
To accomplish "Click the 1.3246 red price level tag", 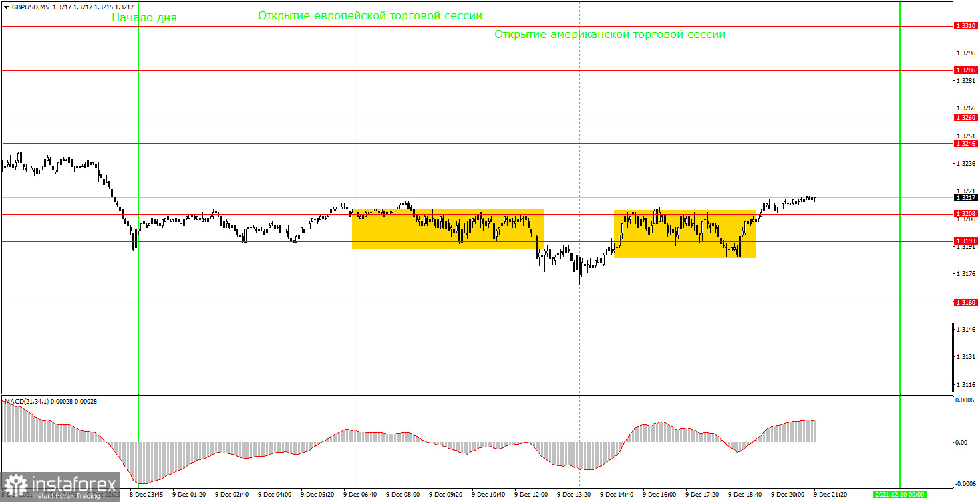I will click(966, 144).
